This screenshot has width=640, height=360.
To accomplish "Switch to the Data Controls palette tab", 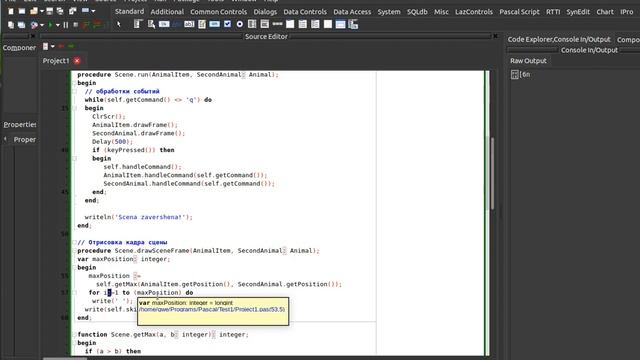I will pos(305,12).
